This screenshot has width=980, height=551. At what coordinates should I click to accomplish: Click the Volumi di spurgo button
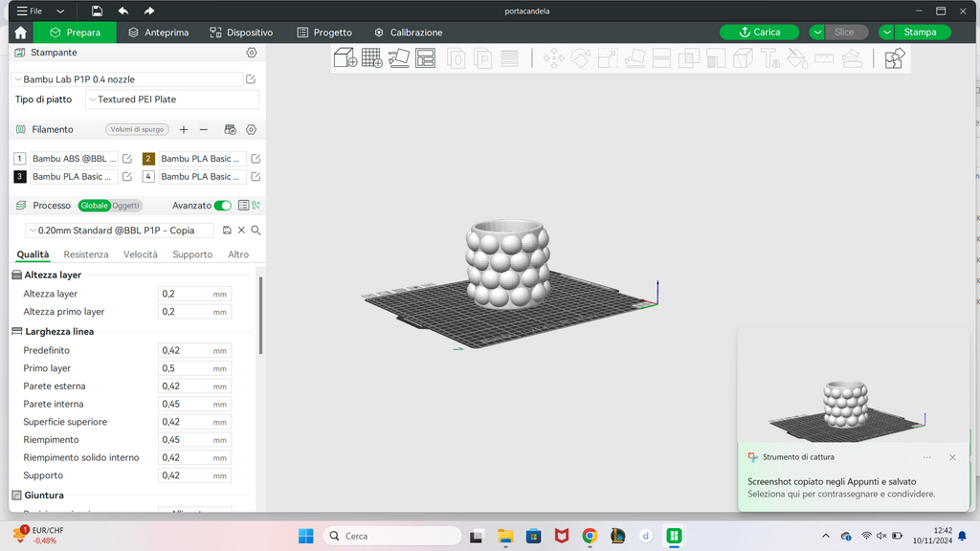pos(137,129)
